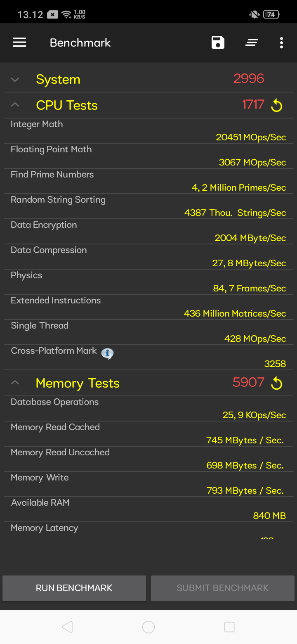Select the Integer Math result row

pyautogui.click(x=148, y=131)
